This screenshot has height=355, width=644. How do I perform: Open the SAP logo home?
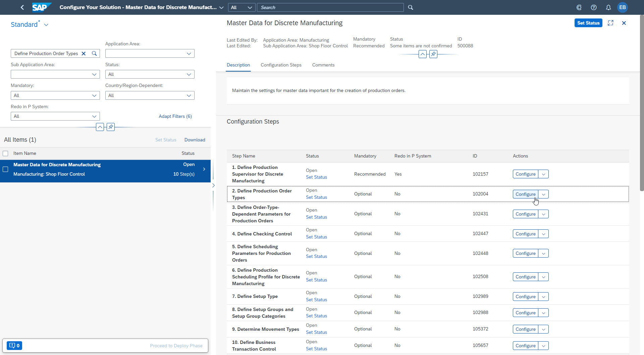42,7
